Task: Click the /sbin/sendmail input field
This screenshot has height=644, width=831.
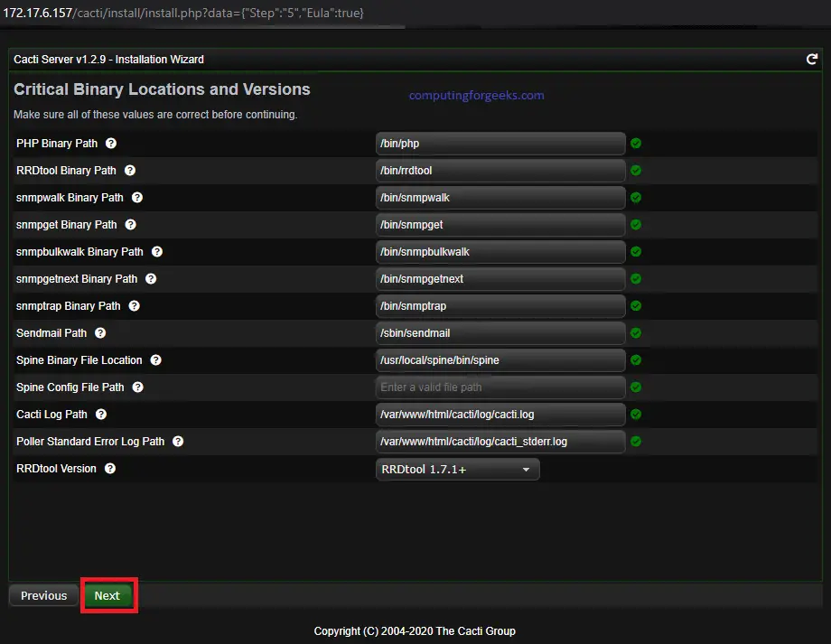Action: (500, 333)
